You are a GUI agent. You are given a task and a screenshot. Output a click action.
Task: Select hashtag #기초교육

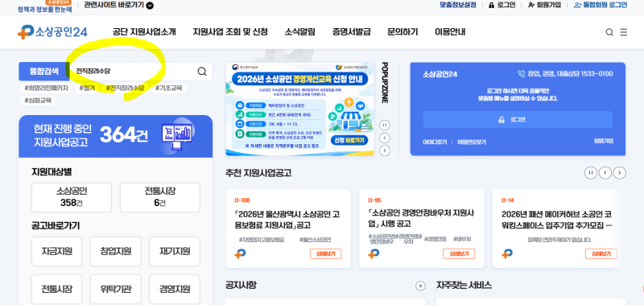pyautogui.click(x=169, y=89)
